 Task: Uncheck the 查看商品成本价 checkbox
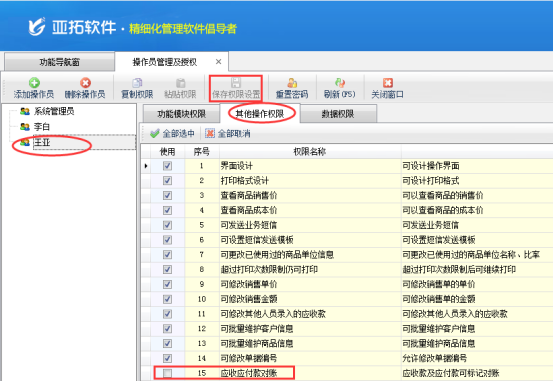pyautogui.click(x=167, y=210)
